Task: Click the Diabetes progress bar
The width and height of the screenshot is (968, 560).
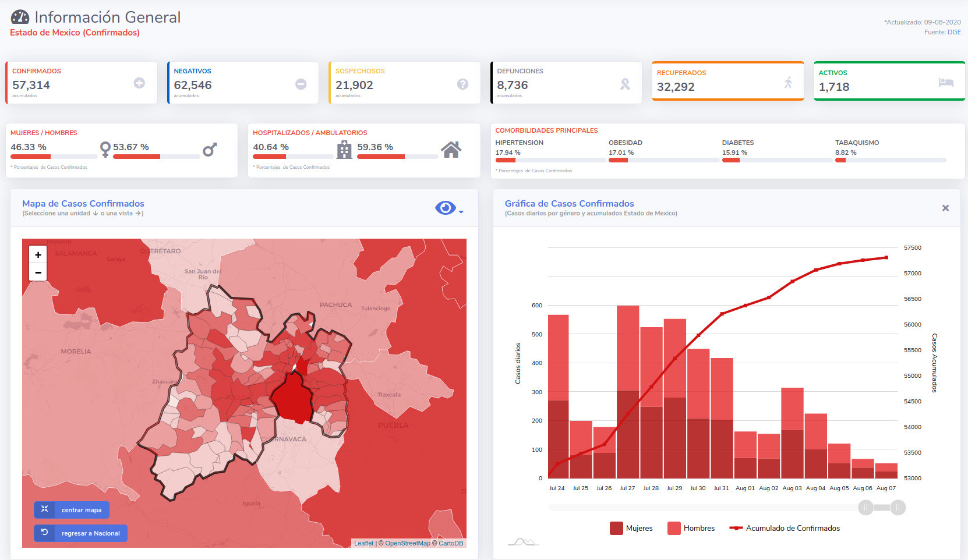Action: point(778,160)
